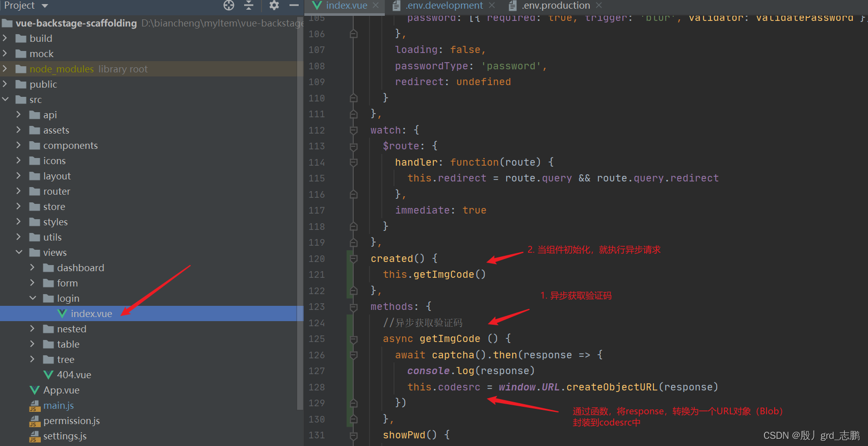
Task: Expand the store folder arrow
Action: 19,206
